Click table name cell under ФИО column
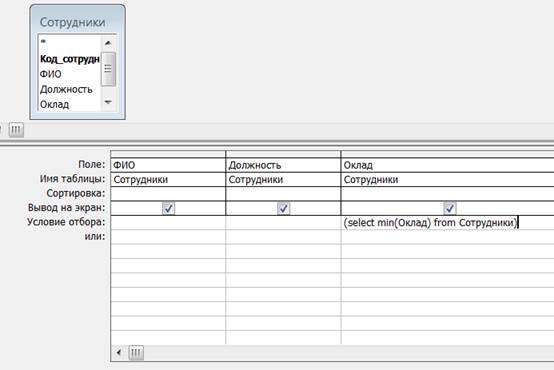This screenshot has height=370, width=554. click(168, 180)
